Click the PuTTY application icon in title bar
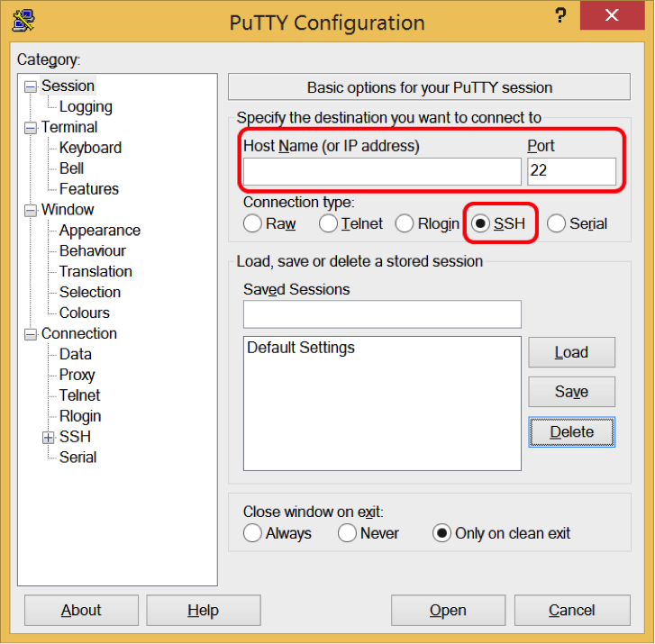This screenshot has width=655, height=644. coord(23,20)
